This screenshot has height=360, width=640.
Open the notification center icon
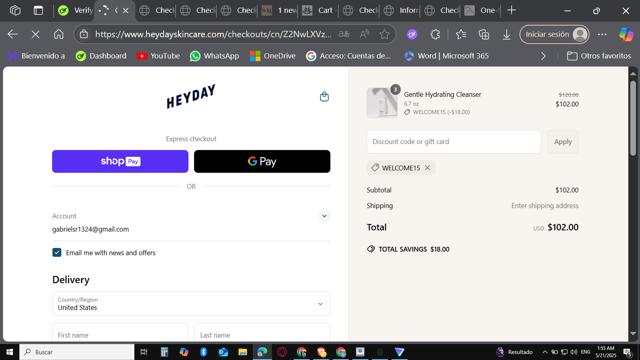(628, 352)
